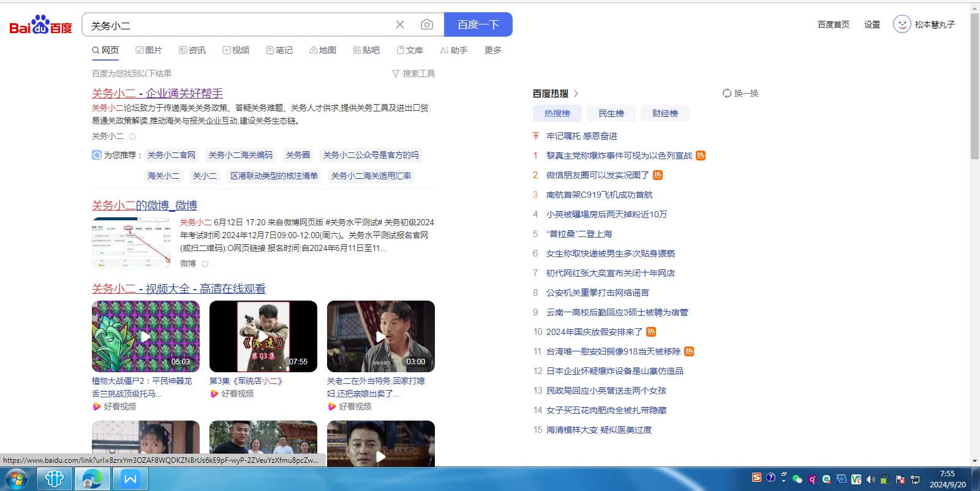Click the Baidu logo
Viewport: 980px width, 491px height.
click(40, 25)
